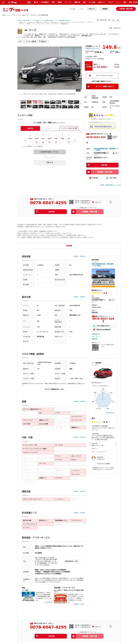Select the 来店予約 reservation tab
The image size is (138, 644).
click(x=30, y=128)
